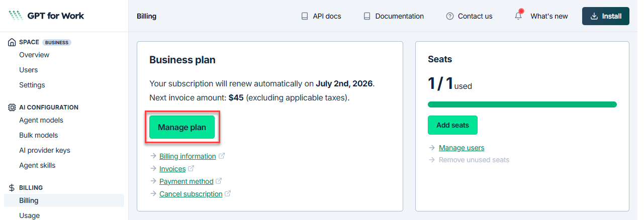
Task: Open the Manage users link
Action: coord(462,148)
